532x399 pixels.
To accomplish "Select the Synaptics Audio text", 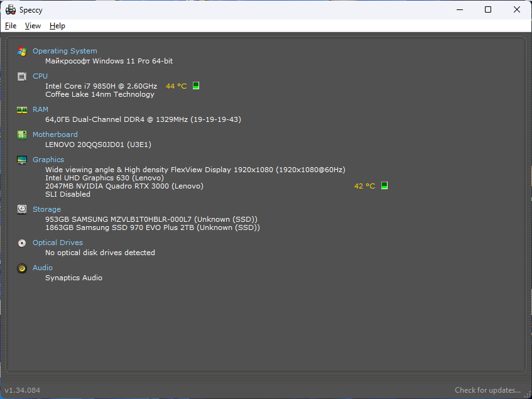I will (73, 278).
